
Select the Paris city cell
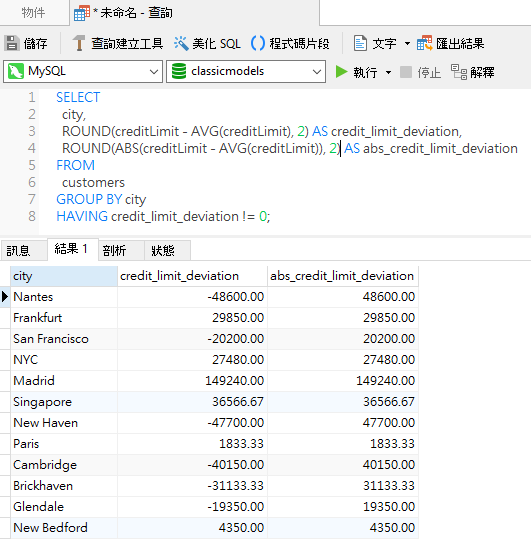(x=64, y=444)
